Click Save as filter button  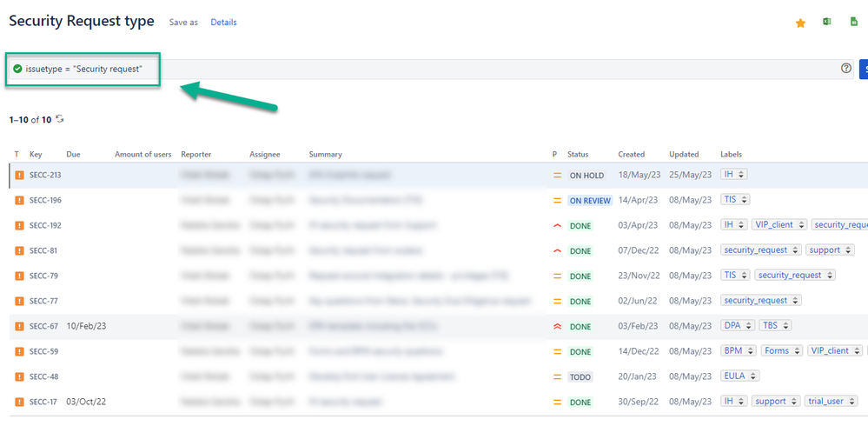tap(183, 23)
